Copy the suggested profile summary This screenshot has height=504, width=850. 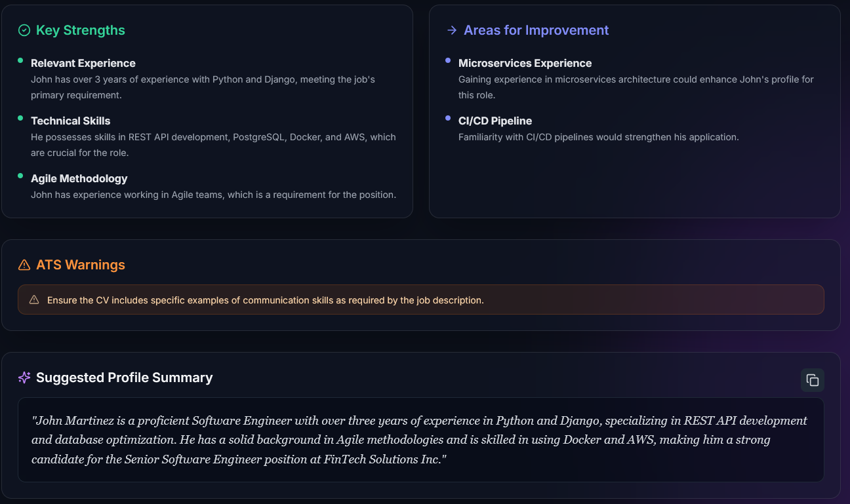pos(812,380)
